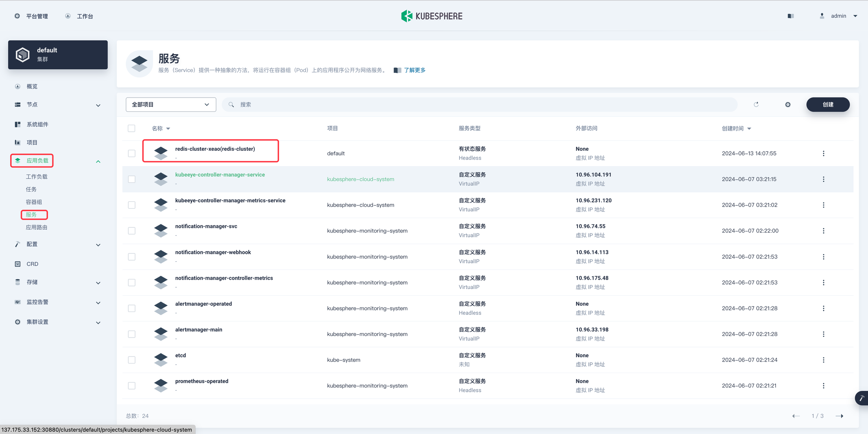Check notification-manager-svc row checkbox
The image size is (868, 434).
[131, 231]
